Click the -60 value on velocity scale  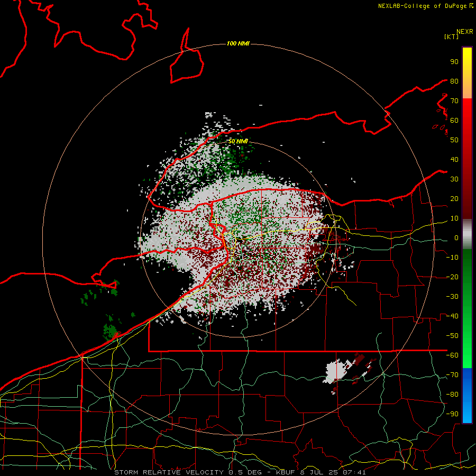[452, 355]
